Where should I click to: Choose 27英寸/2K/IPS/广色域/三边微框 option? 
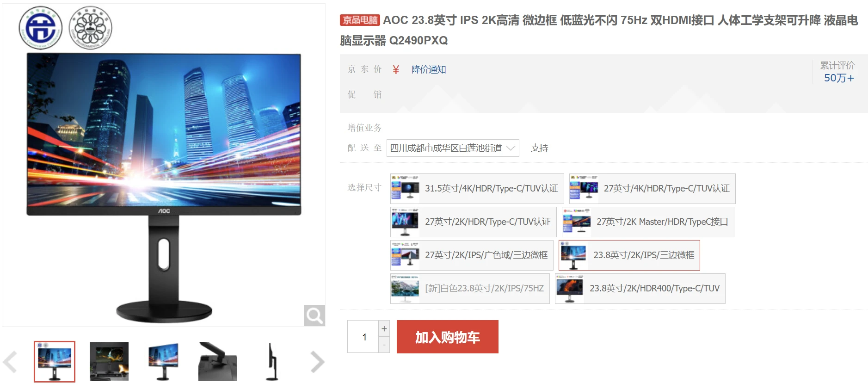[x=472, y=255]
